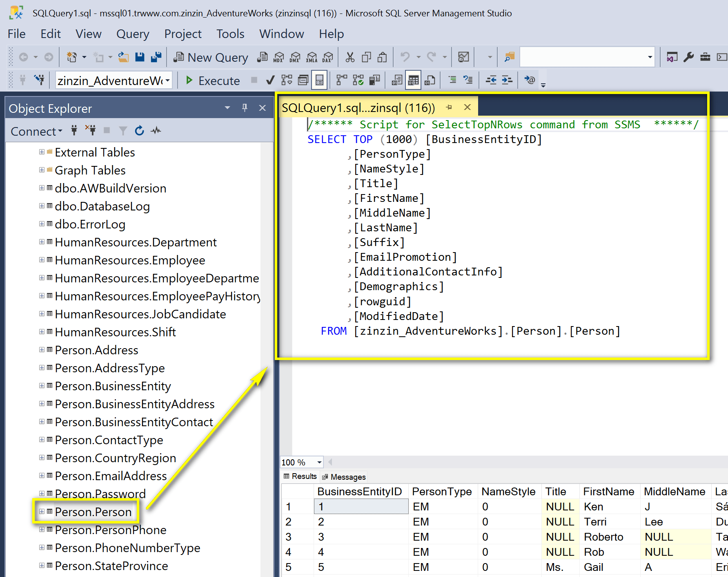Switch output to Results to Text
The image size is (728, 577).
[397, 80]
